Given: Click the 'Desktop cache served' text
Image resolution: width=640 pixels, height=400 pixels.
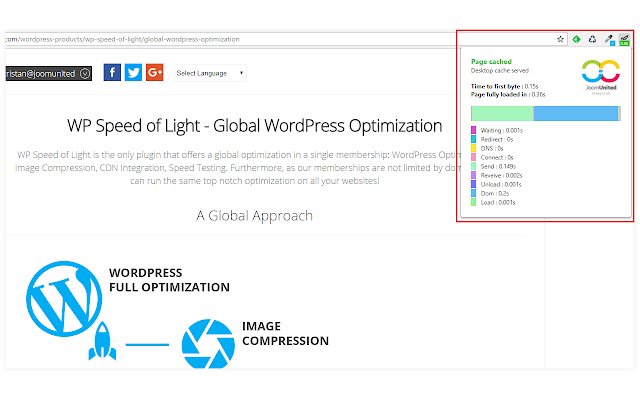Looking at the screenshot, I should (x=500, y=71).
